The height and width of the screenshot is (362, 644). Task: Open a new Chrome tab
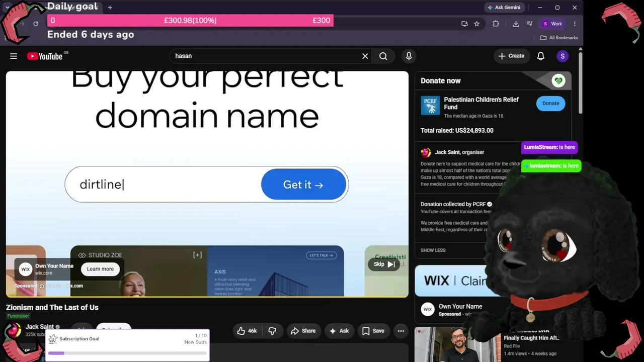coord(110,8)
